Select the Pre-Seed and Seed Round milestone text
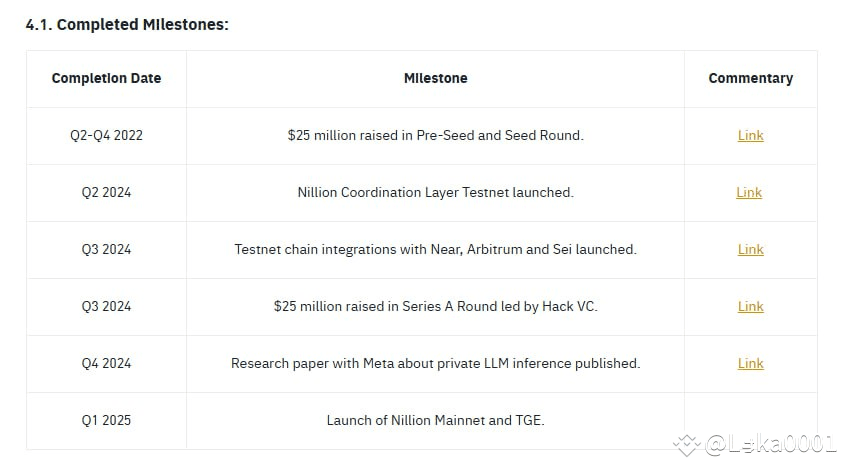Viewport: 845px width, 466px height. point(435,135)
